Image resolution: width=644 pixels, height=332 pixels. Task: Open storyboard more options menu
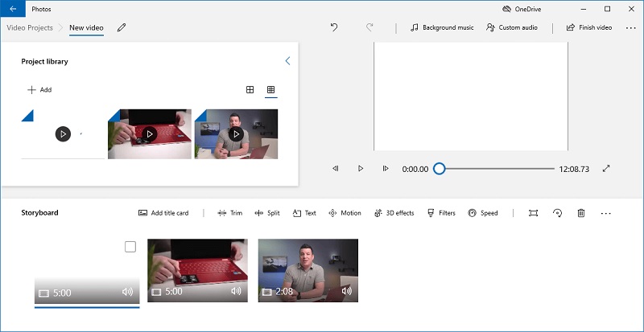tap(606, 213)
